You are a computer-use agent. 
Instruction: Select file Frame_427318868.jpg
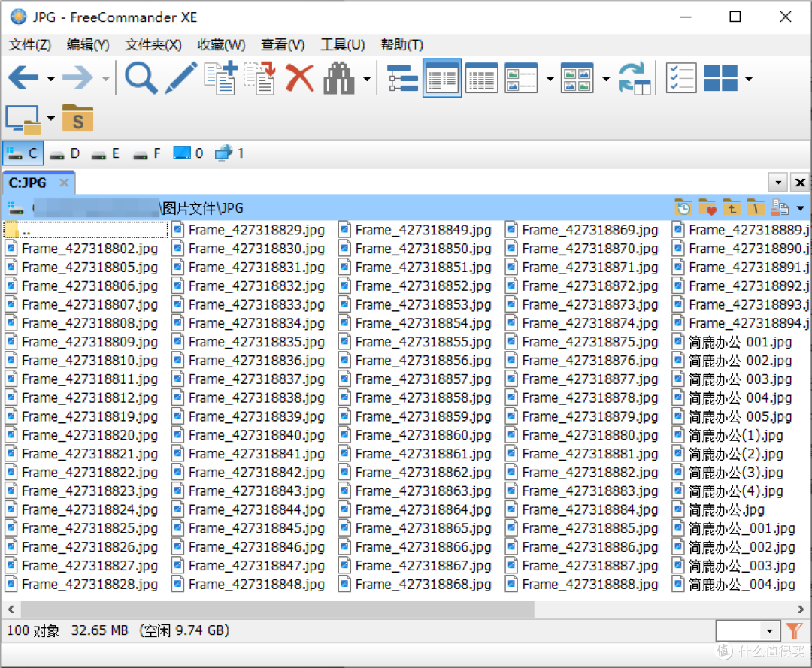point(415,584)
